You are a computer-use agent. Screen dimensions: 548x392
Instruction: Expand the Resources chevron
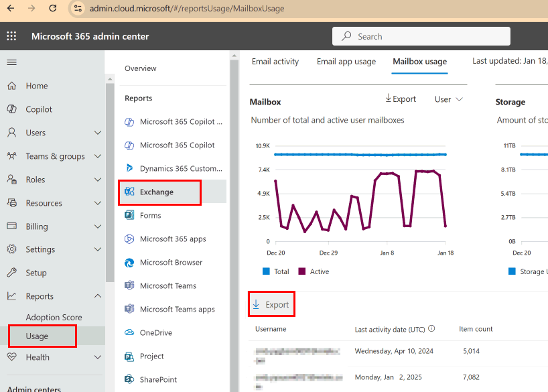coord(98,203)
